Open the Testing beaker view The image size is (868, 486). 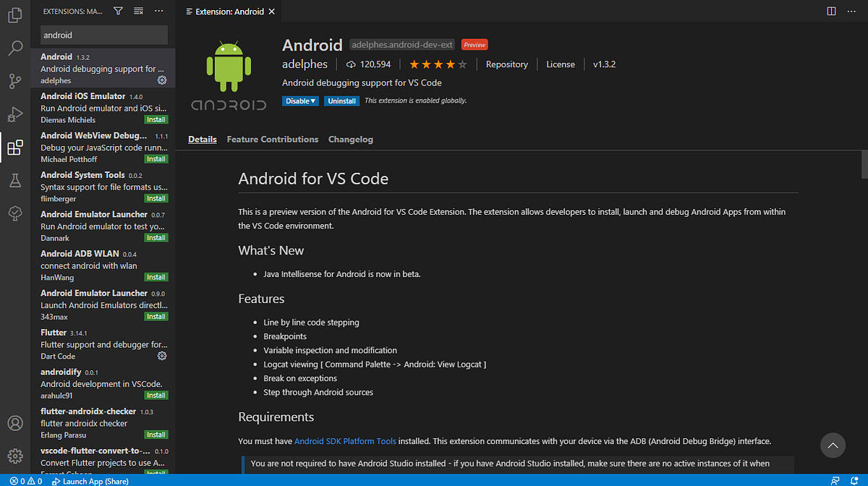pos(14,181)
